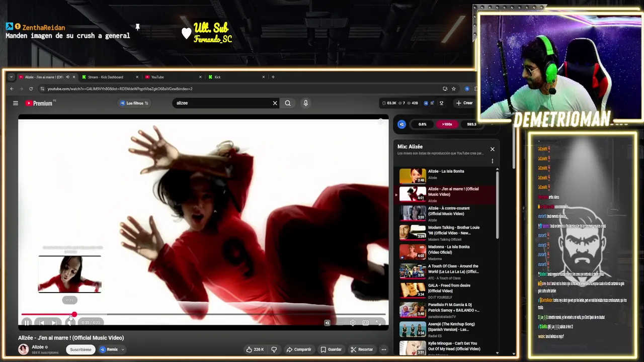Go back with the browser back arrow
The image size is (644, 362).
coord(12,89)
